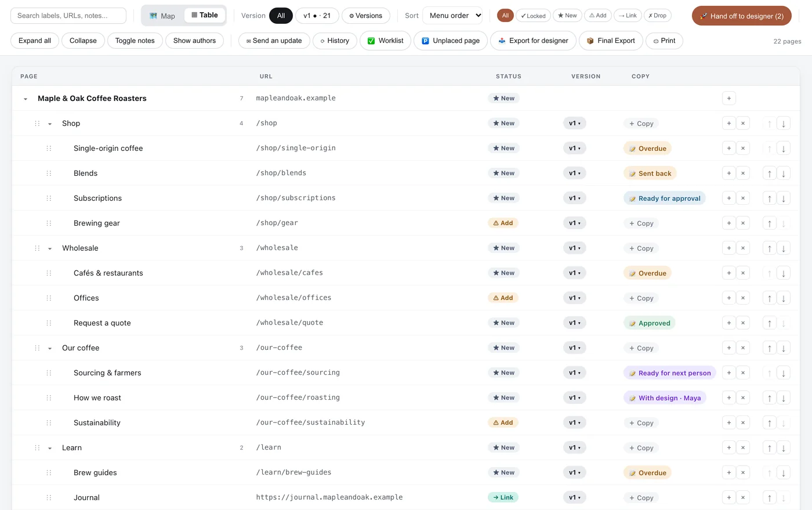Filter pages by Drop status
Viewport: 812px width, 510px height.
[x=658, y=16]
